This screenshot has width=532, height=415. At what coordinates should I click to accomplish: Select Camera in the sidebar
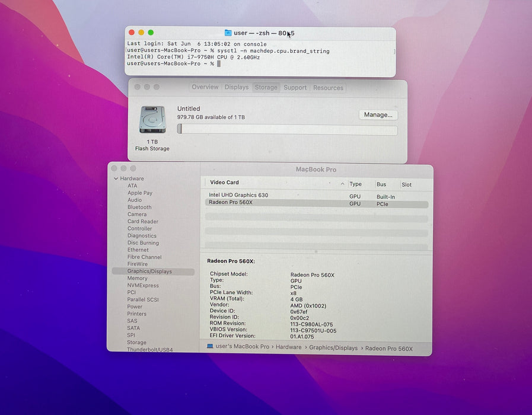pos(137,214)
